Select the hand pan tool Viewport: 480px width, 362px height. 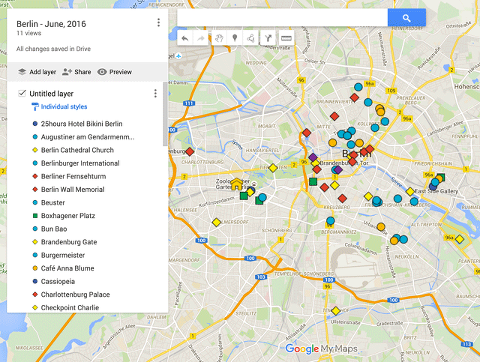click(x=218, y=38)
